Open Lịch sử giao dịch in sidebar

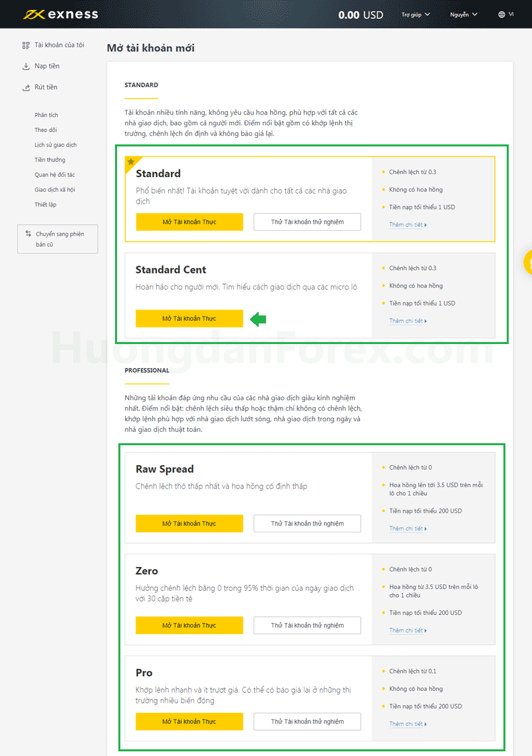(55, 144)
